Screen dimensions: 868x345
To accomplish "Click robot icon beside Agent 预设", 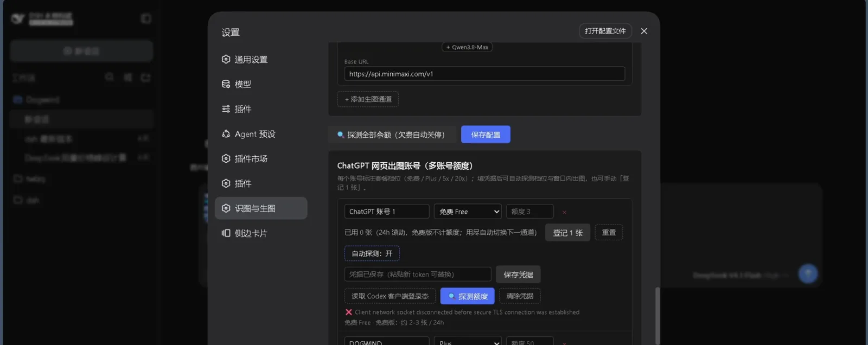I will click(x=226, y=134).
